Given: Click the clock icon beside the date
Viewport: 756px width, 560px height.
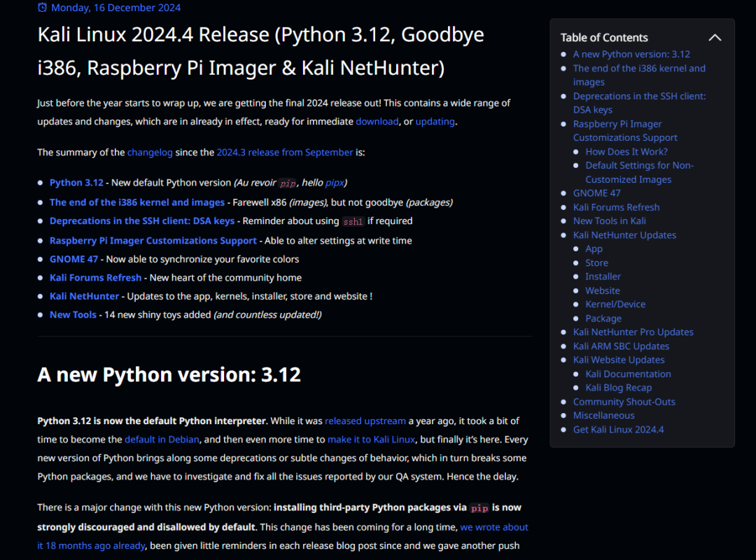Looking at the screenshot, I should click(x=43, y=7).
